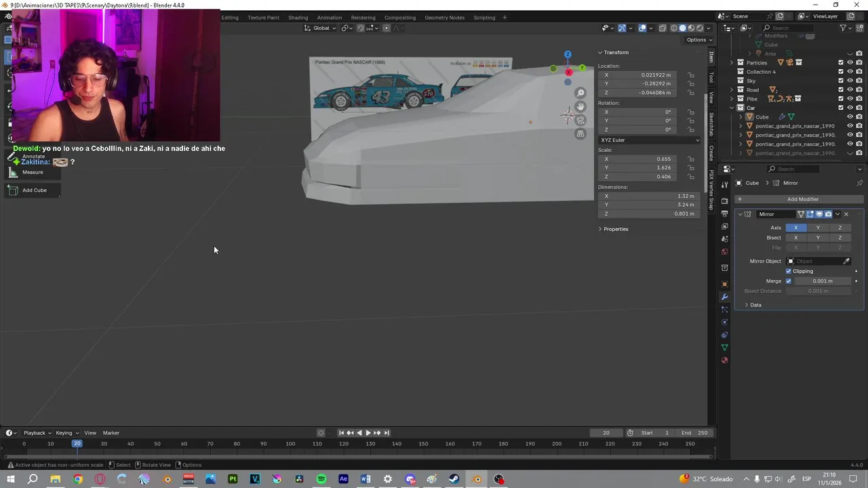Select the Measure tool

pos(33,172)
